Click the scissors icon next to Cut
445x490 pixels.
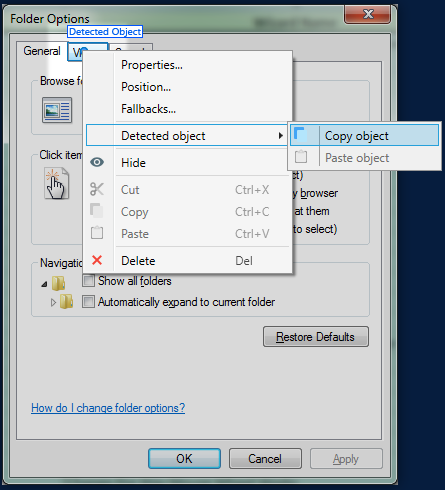[97, 189]
